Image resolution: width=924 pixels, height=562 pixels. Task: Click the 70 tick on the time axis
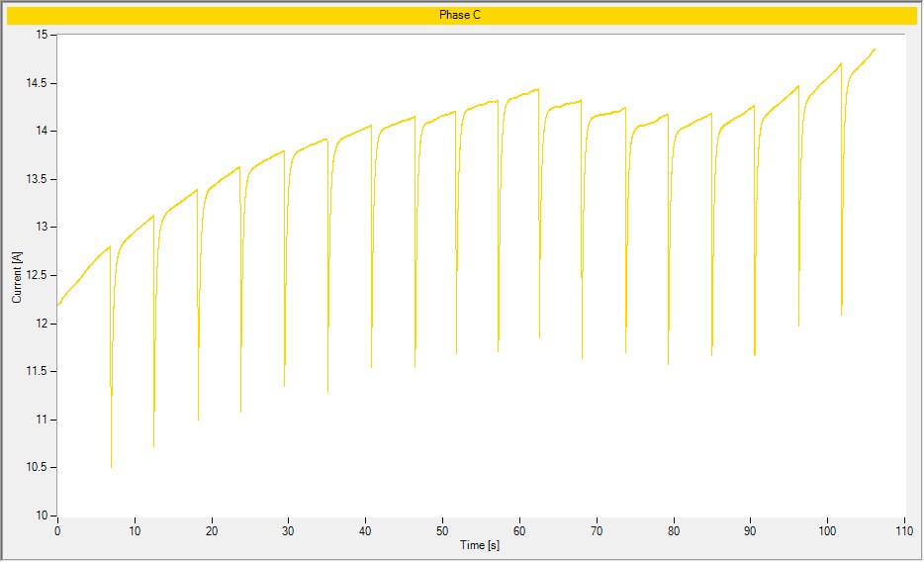(x=597, y=531)
